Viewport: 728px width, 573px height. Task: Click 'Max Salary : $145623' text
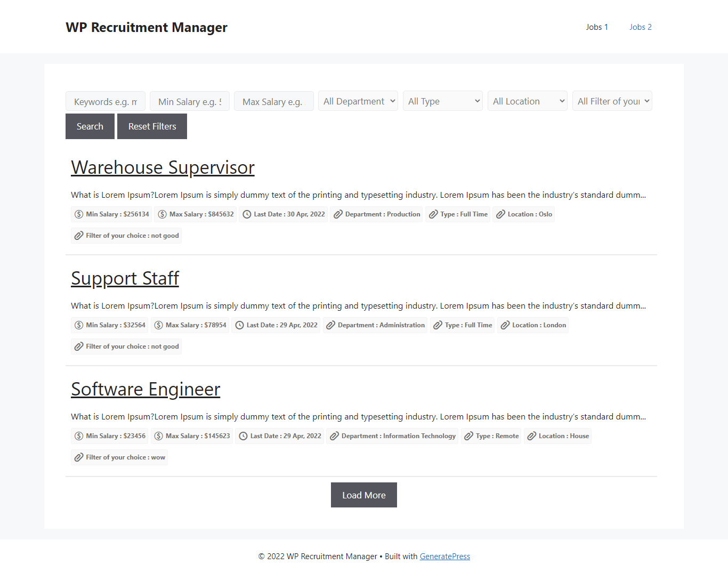coord(198,436)
